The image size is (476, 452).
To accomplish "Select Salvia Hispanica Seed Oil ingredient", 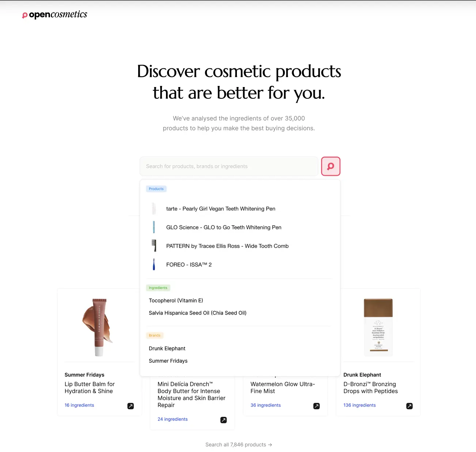I will pos(197,313).
